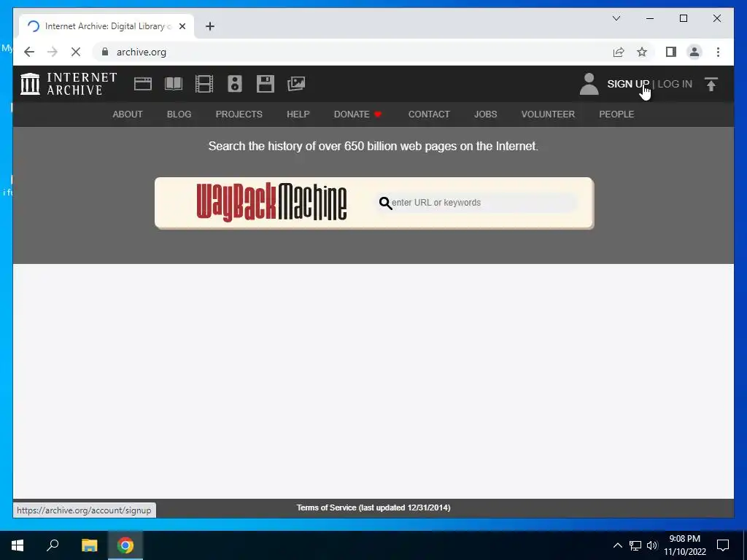The width and height of the screenshot is (747, 560).
Task: Click Chrome icon in taskbar
Action: [125, 545]
